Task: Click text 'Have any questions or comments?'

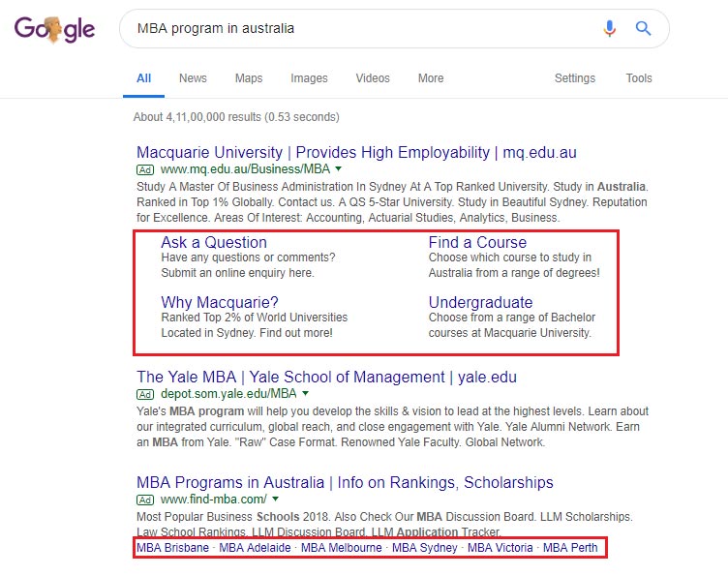Action: pyautogui.click(x=248, y=258)
